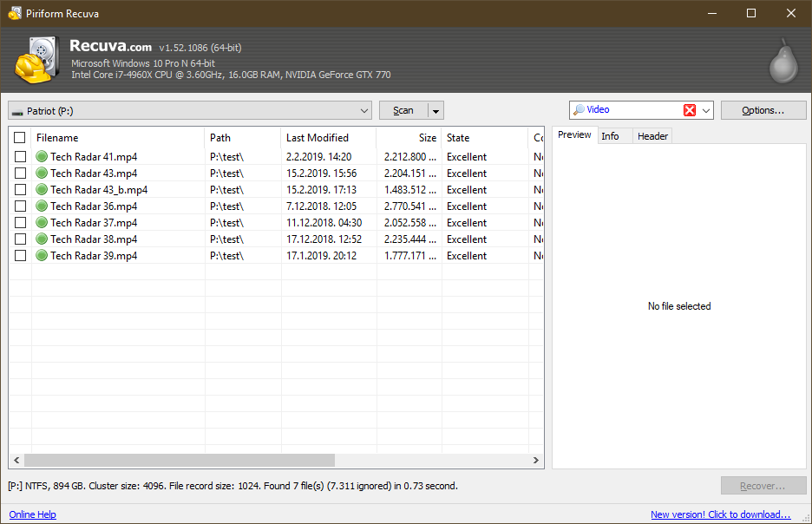
Task: Click the drive icon beside Patriot (P:)
Action: [x=17, y=112]
